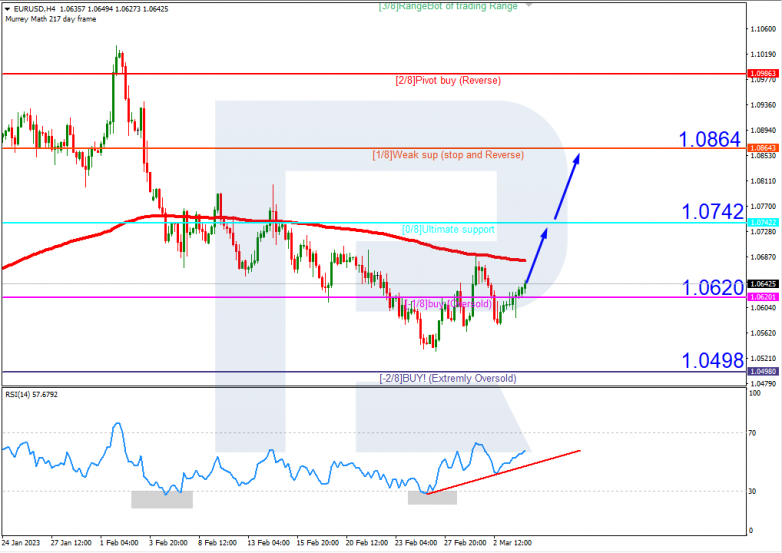Image resolution: width=782 pixels, height=553 pixels.
Task: Click the large 1.0864 target annotation
Action: (x=709, y=140)
